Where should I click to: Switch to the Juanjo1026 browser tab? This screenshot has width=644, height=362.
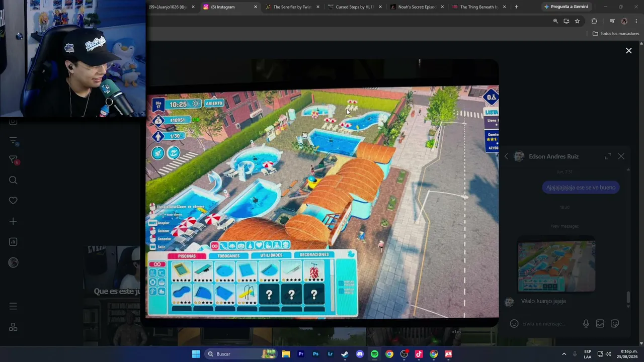coord(171,7)
